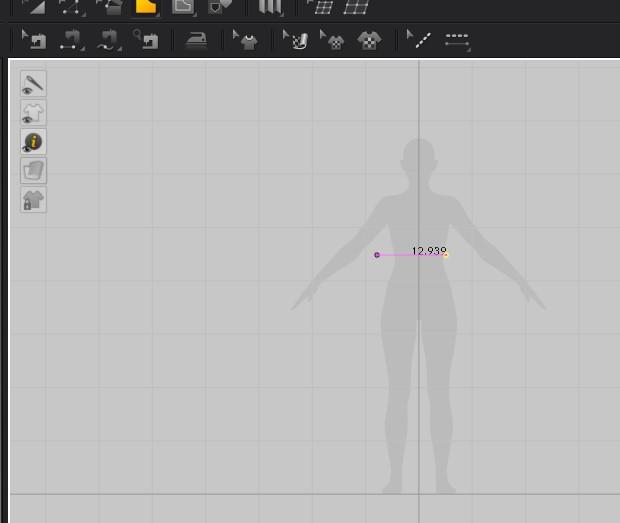Select the Edit Sewing tool
This screenshot has height=523, width=620.
pyautogui.click(x=34, y=40)
